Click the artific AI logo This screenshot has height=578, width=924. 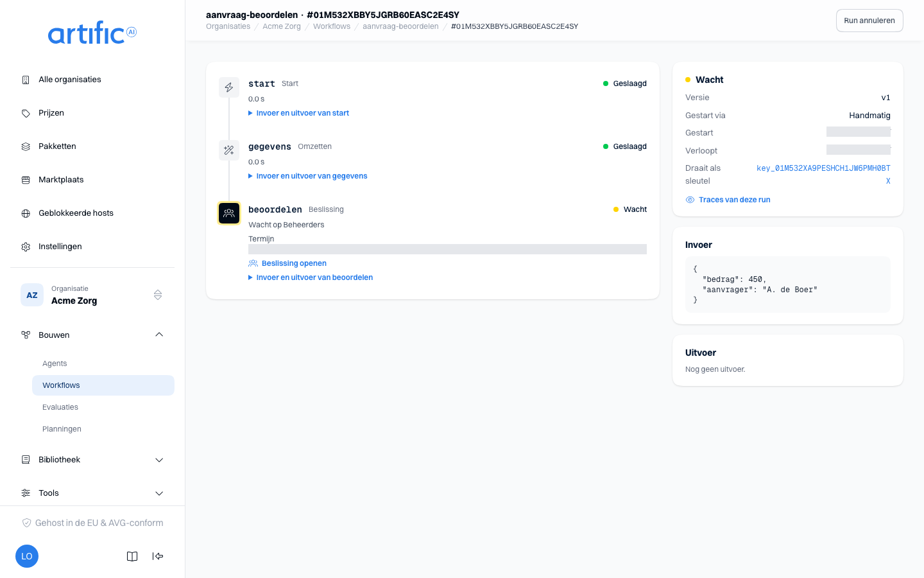(92, 33)
